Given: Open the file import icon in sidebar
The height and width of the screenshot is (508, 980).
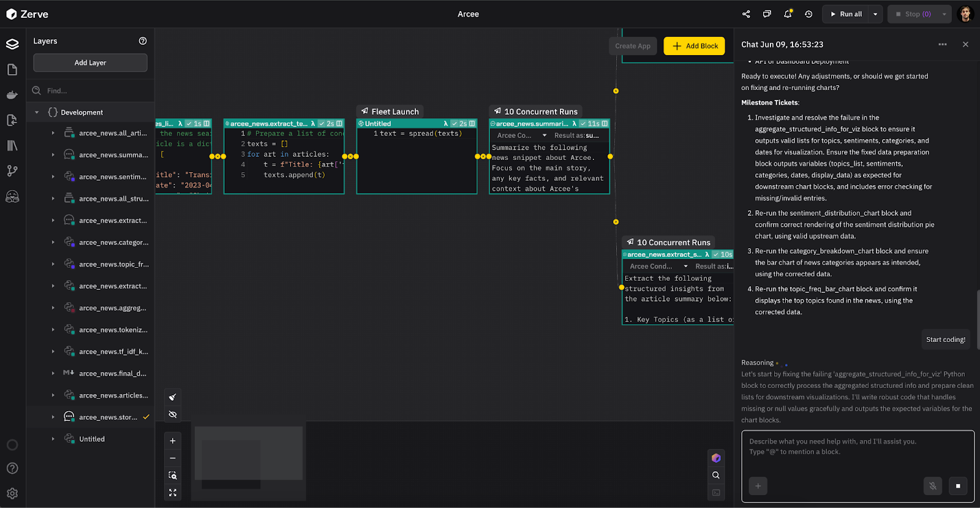Looking at the screenshot, I should point(12,120).
